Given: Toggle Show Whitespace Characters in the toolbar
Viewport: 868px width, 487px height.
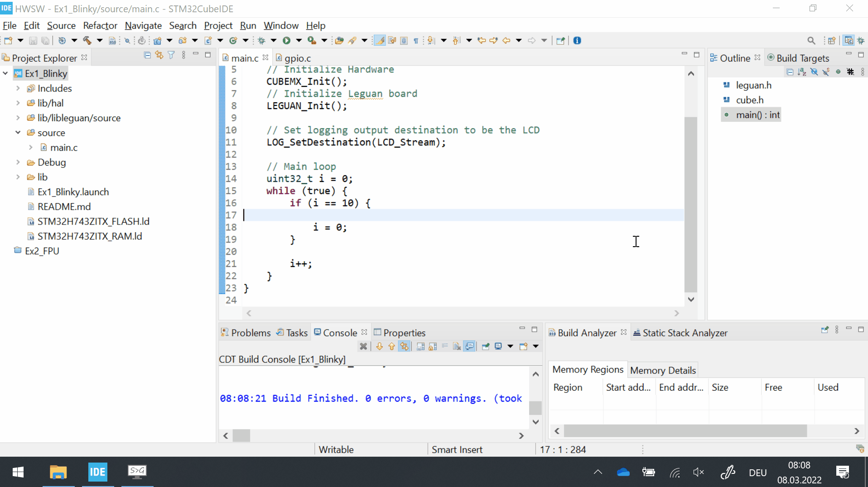Looking at the screenshot, I should (416, 40).
